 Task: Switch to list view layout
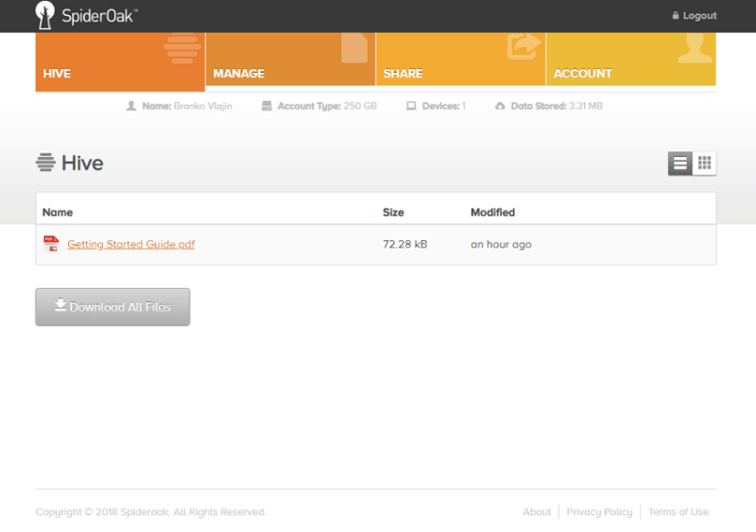click(x=679, y=163)
